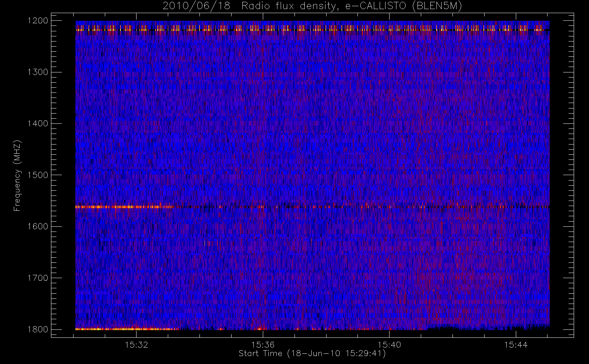The image size is (589, 364).
Task: Click the 15:32 time tick label
Action: [x=137, y=345]
